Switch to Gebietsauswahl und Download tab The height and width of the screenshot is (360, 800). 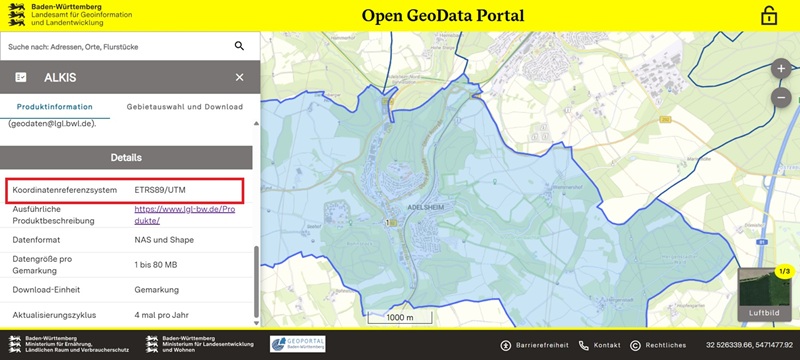(185, 107)
